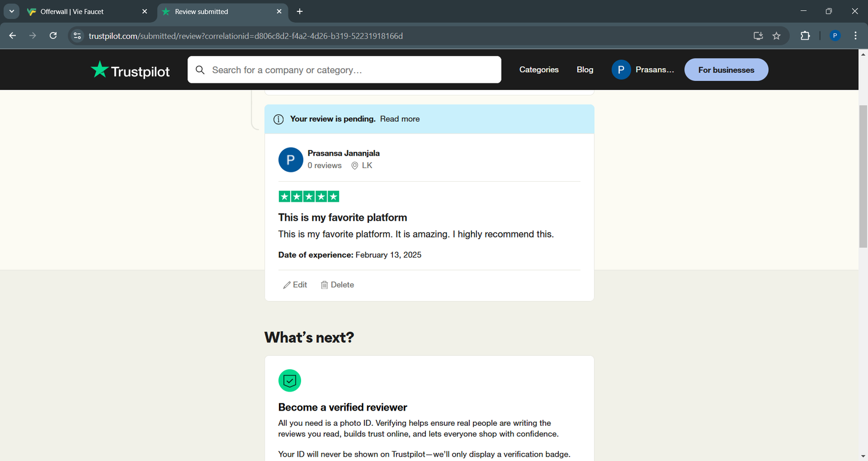Edit the submitted review
Screen dimensions: 868x461
295,285
